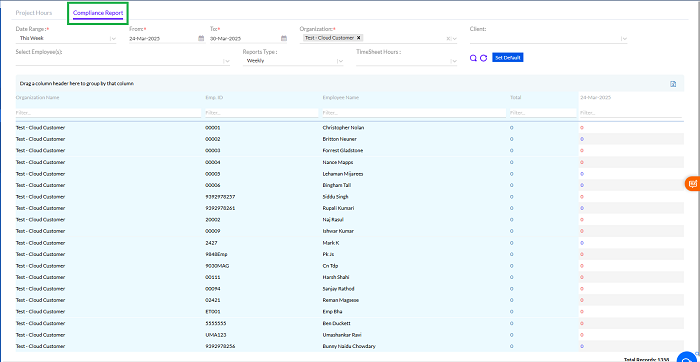The image size is (700, 362).
Task: Select the Harsh Shahi name cell
Action: [x=335, y=277]
